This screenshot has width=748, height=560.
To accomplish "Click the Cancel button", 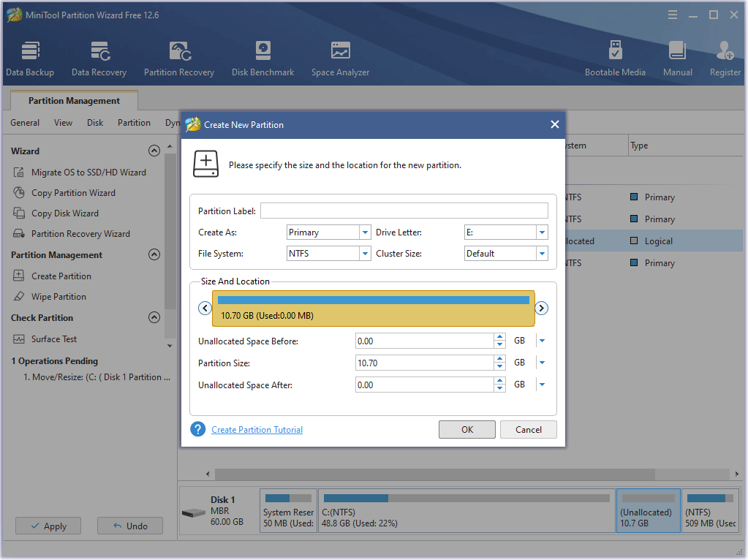I will [529, 429].
